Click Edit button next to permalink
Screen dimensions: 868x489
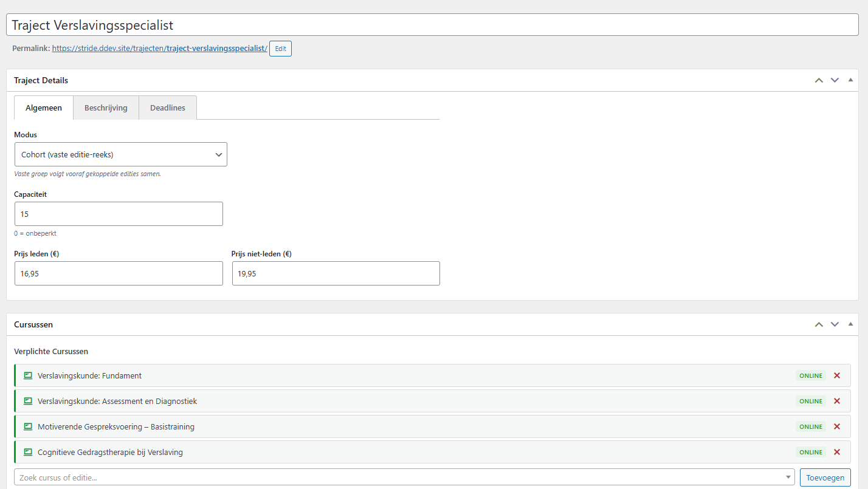coord(280,49)
